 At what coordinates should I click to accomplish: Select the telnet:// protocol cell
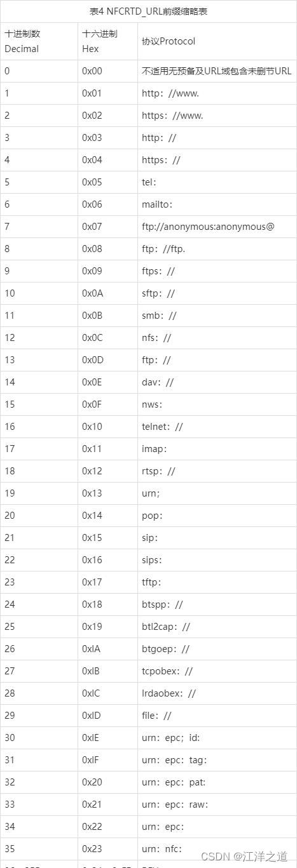(x=217, y=427)
